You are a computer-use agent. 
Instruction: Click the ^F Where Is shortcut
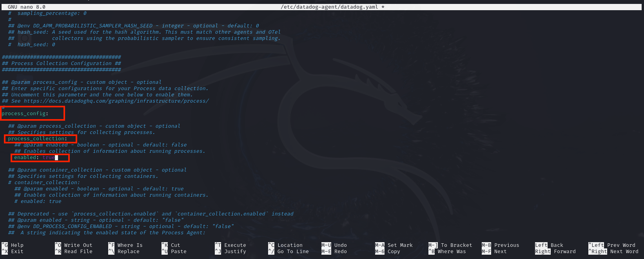(x=125, y=245)
